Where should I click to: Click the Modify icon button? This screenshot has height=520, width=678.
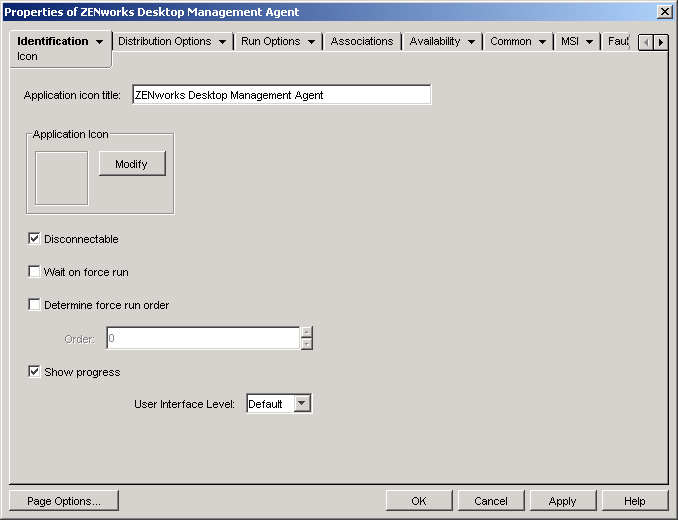(x=132, y=164)
